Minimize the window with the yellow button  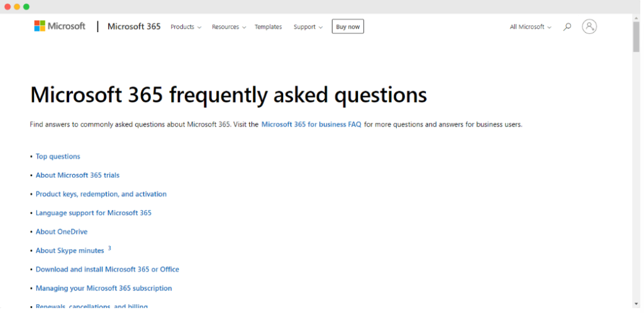point(17,6)
